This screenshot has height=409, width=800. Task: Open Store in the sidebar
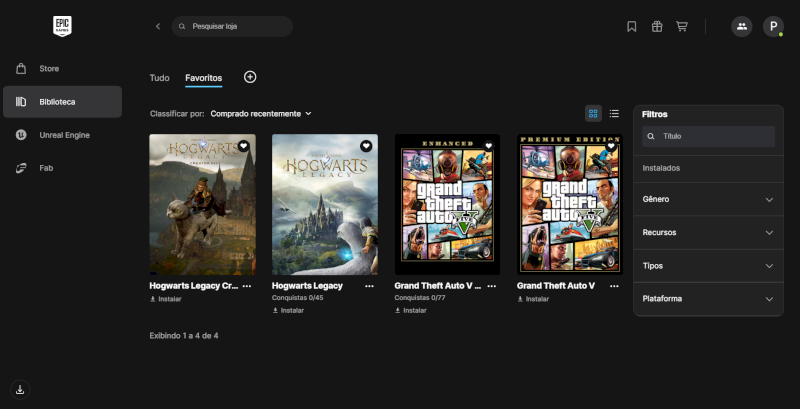[x=62, y=68]
